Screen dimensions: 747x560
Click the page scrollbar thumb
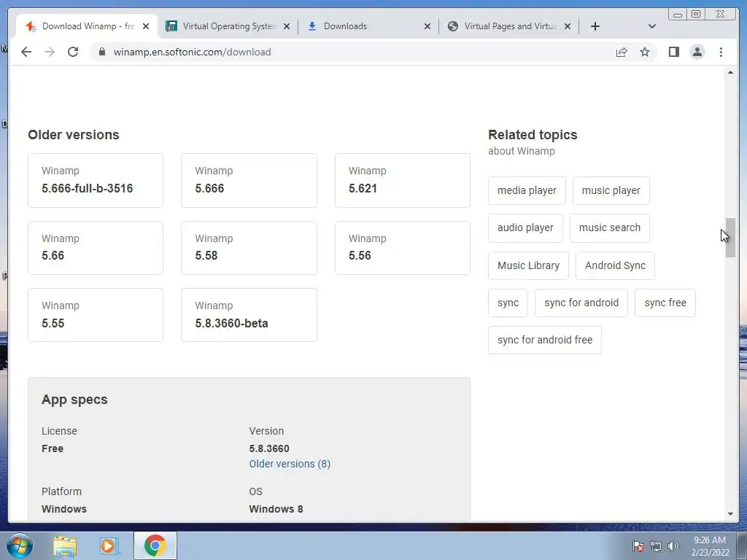coord(730,237)
